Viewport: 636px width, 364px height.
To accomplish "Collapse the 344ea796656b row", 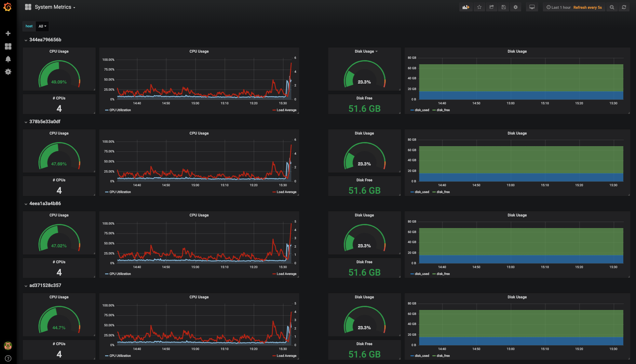I will click(26, 40).
